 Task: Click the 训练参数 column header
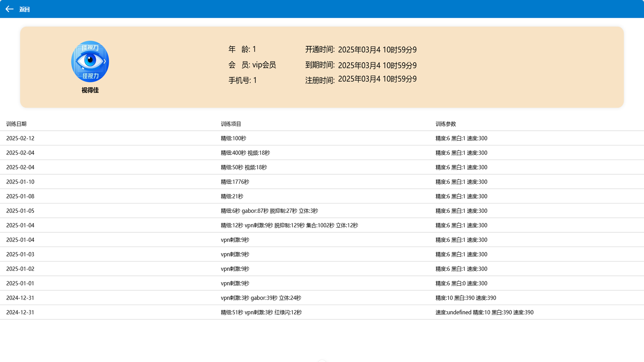pyautogui.click(x=445, y=124)
